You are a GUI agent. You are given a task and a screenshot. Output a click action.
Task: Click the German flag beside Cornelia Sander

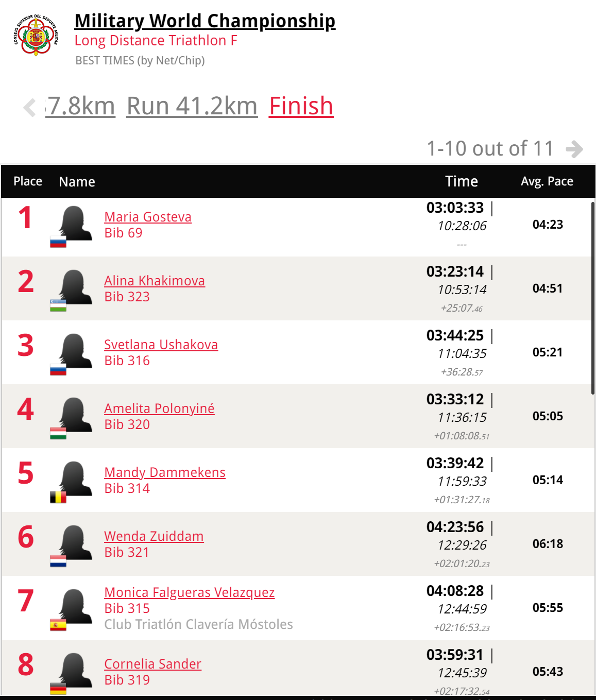click(x=58, y=689)
